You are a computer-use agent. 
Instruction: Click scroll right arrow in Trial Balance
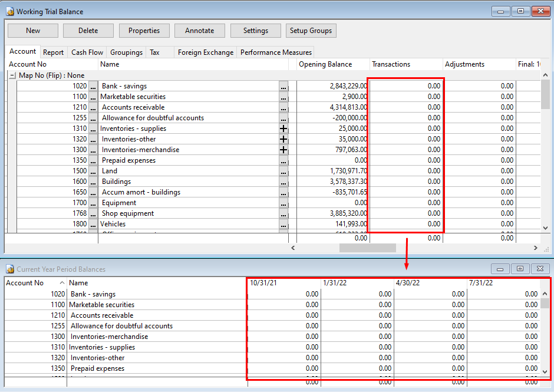click(x=536, y=248)
